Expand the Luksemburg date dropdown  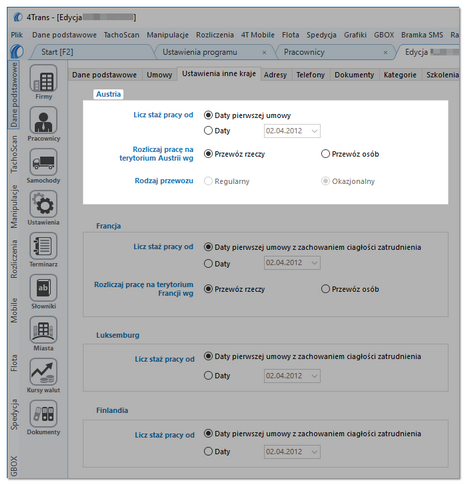[314, 376]
